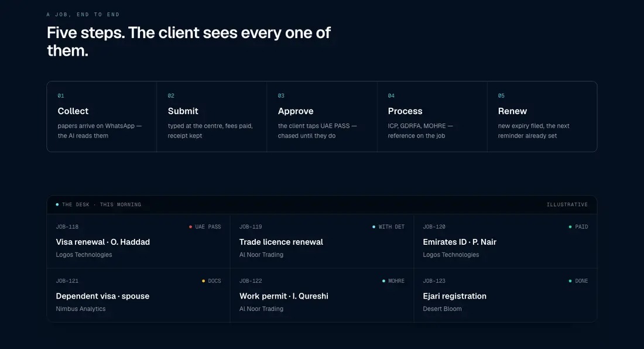The height and width of the screenshot is (349, 644).
Task: Click the JOB-122 identifier
Action: (251, 281)
